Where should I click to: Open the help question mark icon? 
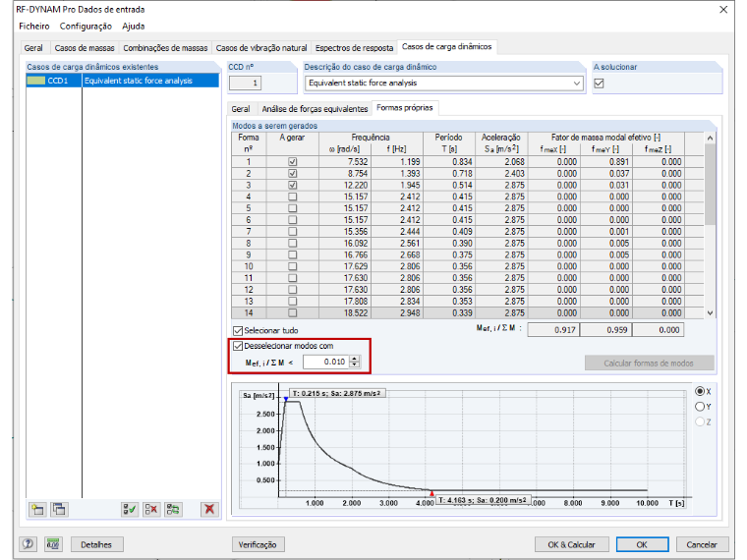click(x=29, y=544)
